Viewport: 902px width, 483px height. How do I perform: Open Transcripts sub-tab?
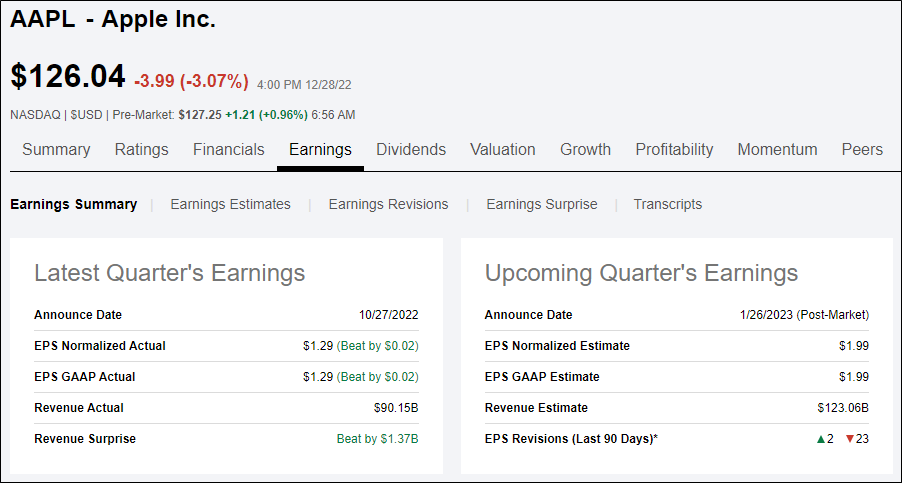pos(668,204)
